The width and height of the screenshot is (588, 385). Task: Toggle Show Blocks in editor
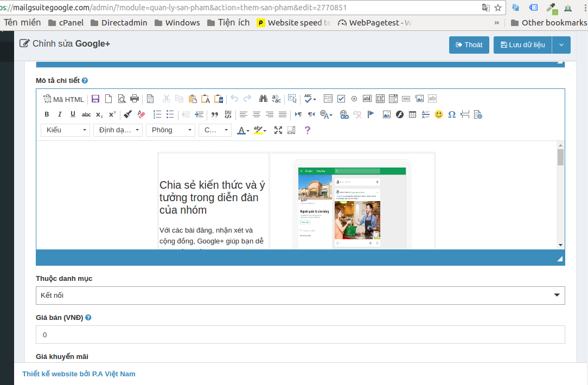pos(291,130)
